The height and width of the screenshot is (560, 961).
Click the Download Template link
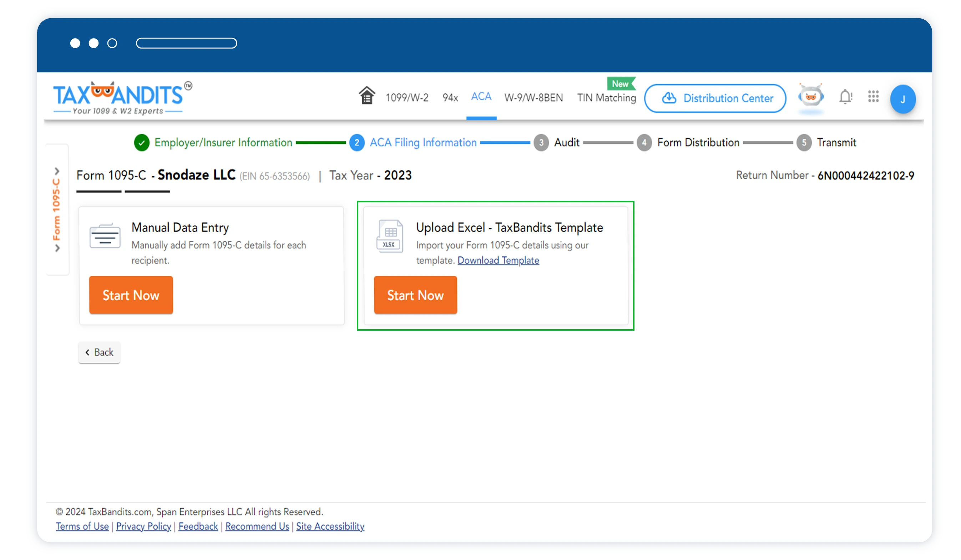click(498, 260)
